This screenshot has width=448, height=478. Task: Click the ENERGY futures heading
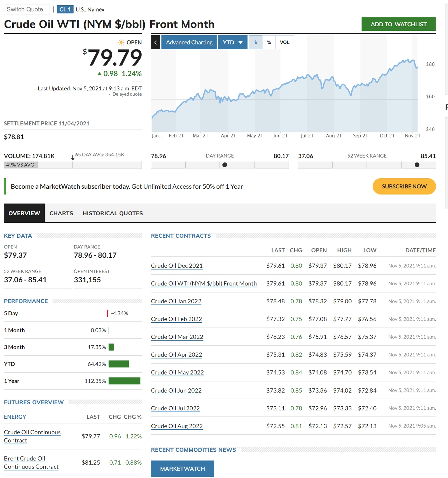(15, 417)
